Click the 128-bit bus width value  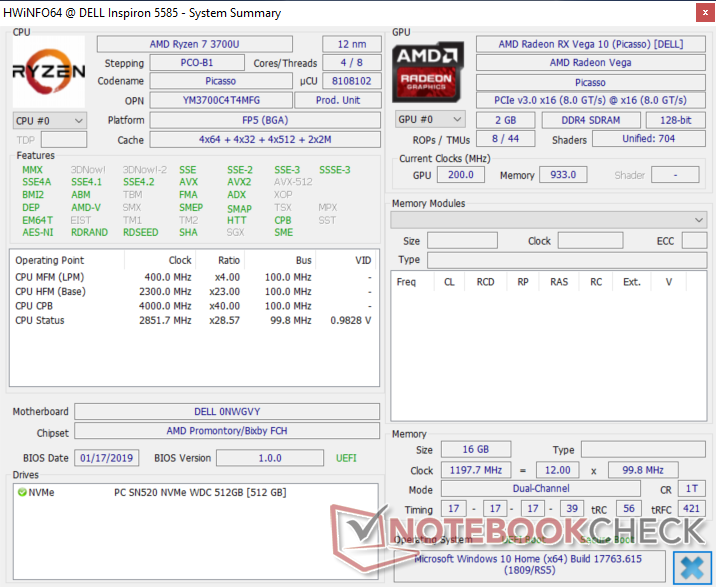pos(676,120)
